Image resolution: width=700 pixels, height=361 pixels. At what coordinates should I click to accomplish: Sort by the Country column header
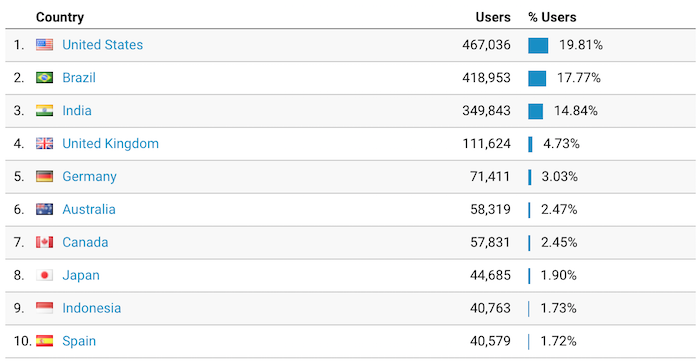click(x=60, y=17)
